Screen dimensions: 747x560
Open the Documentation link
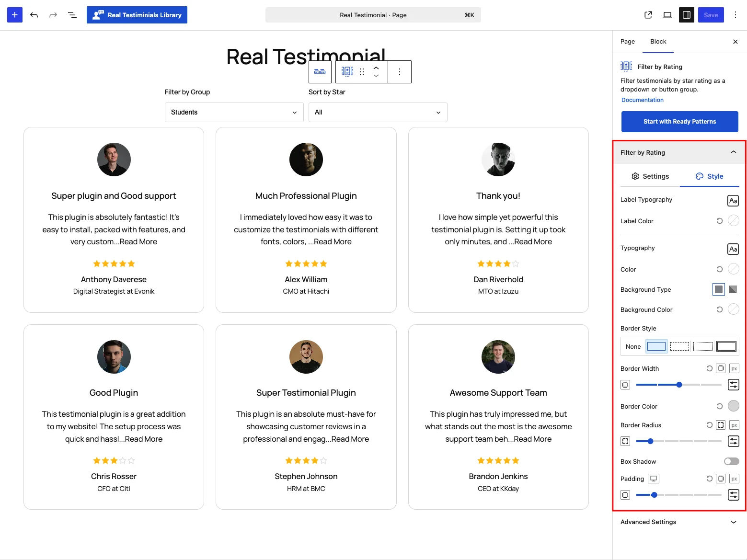643,100
